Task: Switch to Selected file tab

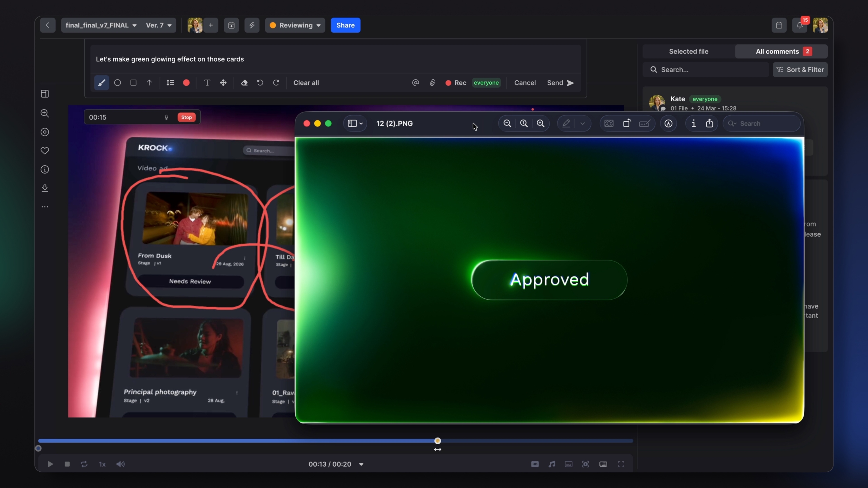Action: [689, 52]
